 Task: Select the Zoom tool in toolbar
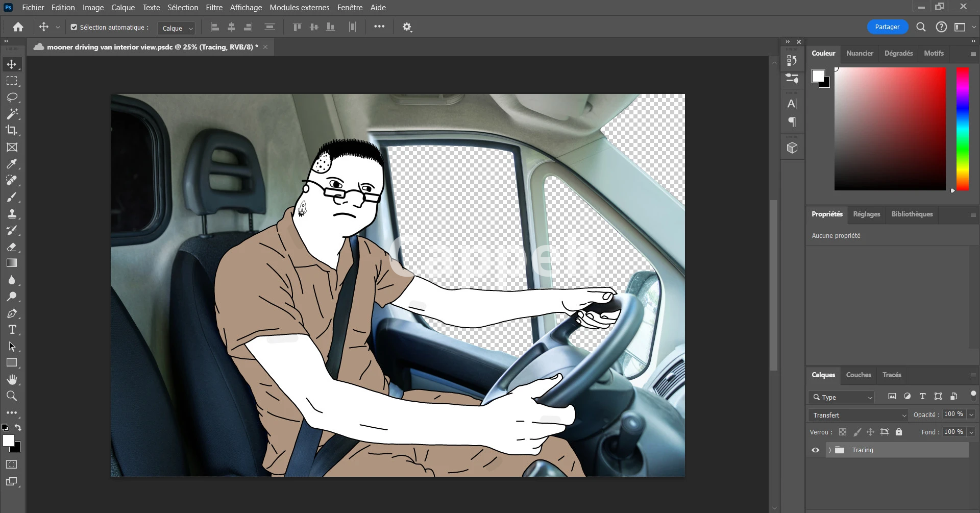coord(12,396)
